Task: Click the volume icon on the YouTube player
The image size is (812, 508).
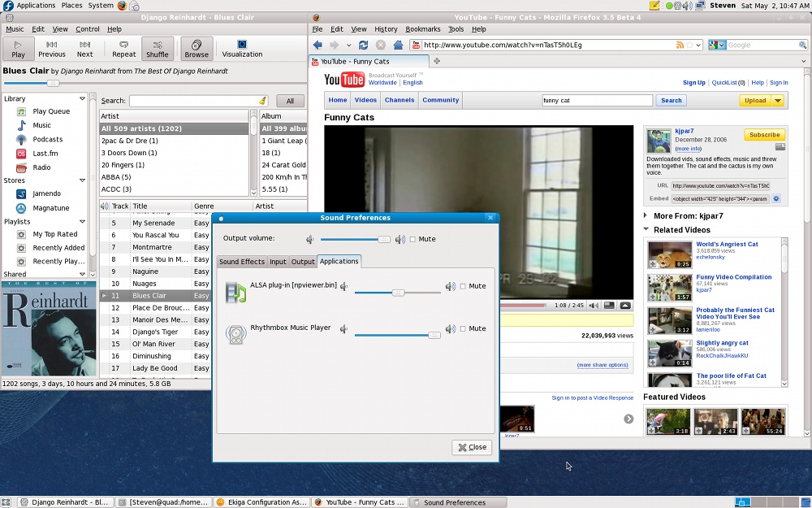Action: (x=594, y=306)
